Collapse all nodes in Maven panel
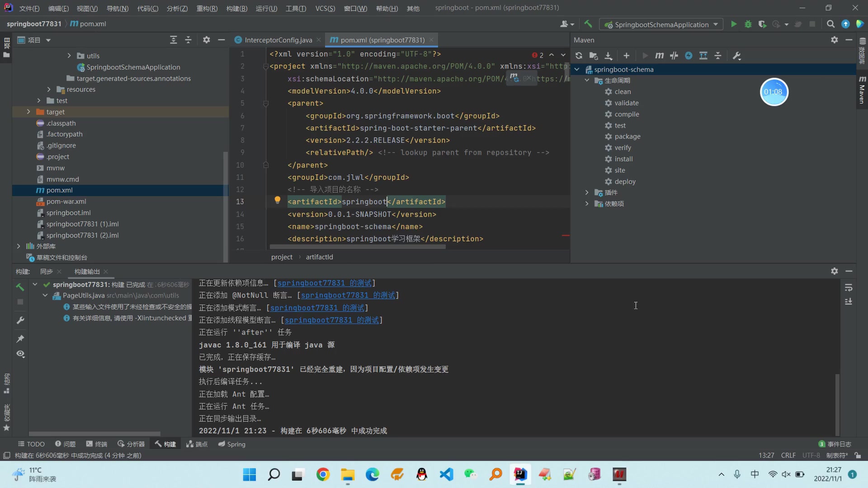Viewport: 868px width, 488px height. 718,56
